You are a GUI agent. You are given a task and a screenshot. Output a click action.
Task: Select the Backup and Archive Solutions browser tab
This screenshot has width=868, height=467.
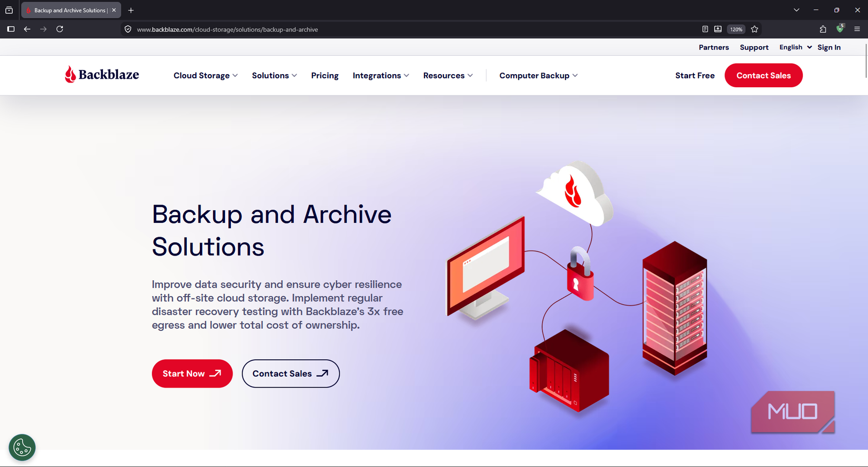tap(71, 10)
